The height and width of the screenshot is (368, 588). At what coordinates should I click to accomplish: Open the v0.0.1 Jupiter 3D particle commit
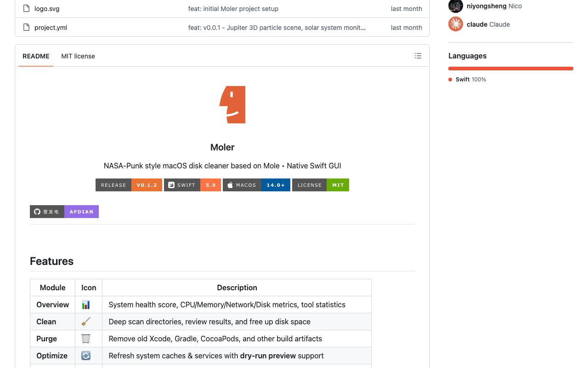click(277, 28)
